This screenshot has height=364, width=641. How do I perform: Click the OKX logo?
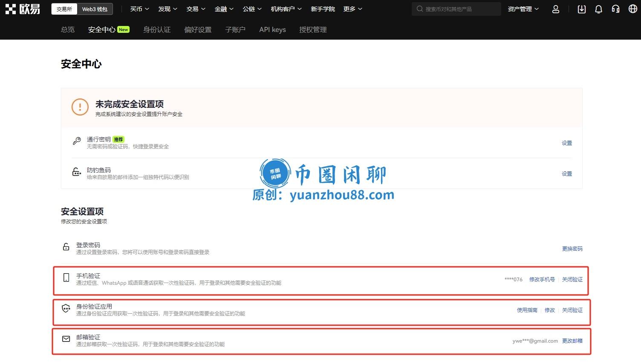(x=22, y=9)
